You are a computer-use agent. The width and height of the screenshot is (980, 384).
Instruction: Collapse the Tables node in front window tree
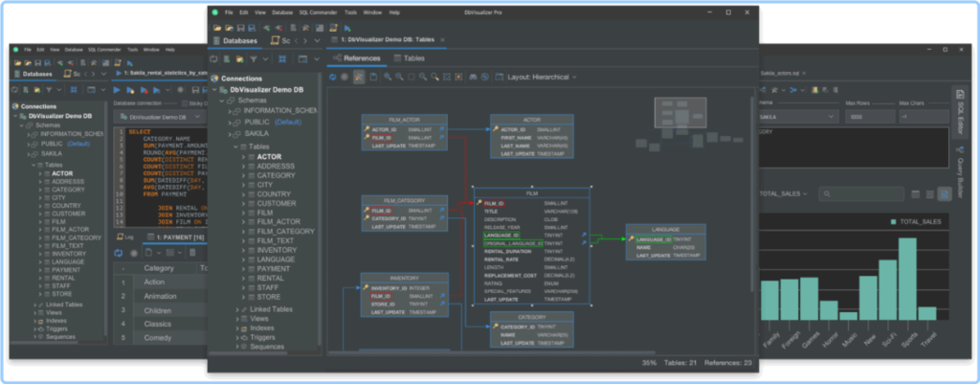tap(235, 147)
